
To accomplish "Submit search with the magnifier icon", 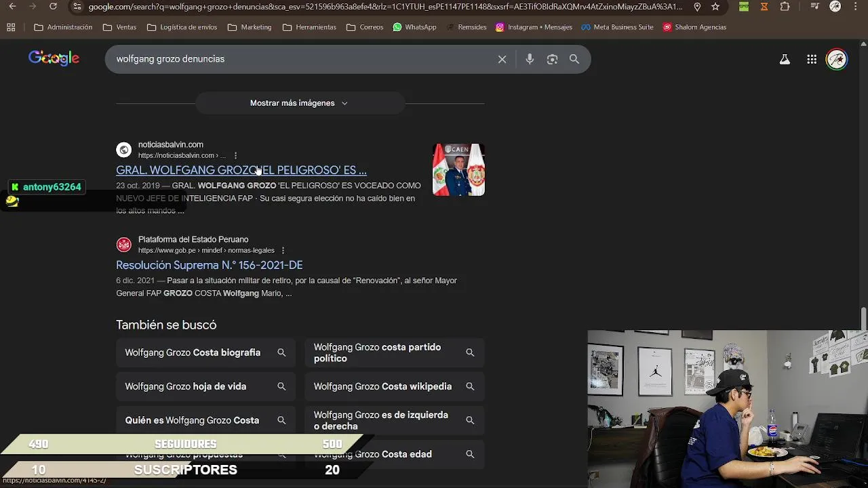I will pos(574,59).
